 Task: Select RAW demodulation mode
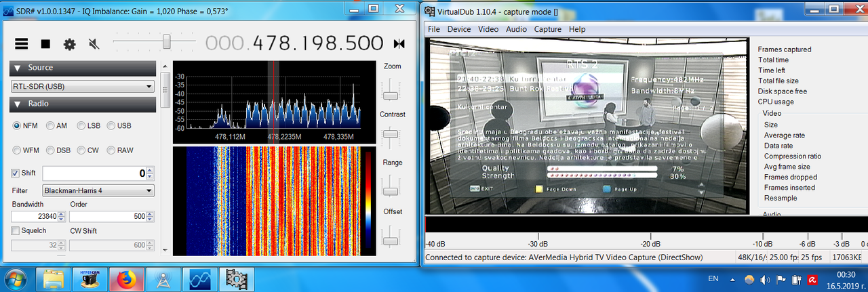point(120,150)
